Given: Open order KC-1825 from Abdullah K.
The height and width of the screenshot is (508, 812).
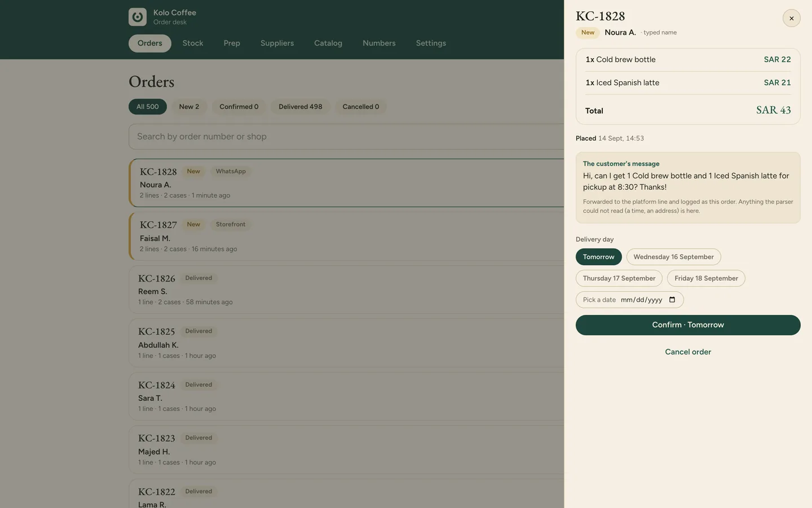Looking at the screenshot, I should click(346, 343).
